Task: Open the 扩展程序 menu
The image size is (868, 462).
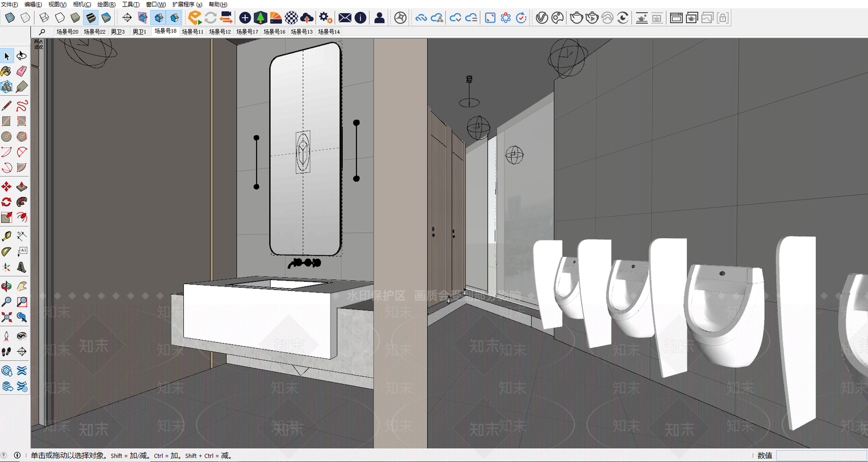Action: [187, 4]
